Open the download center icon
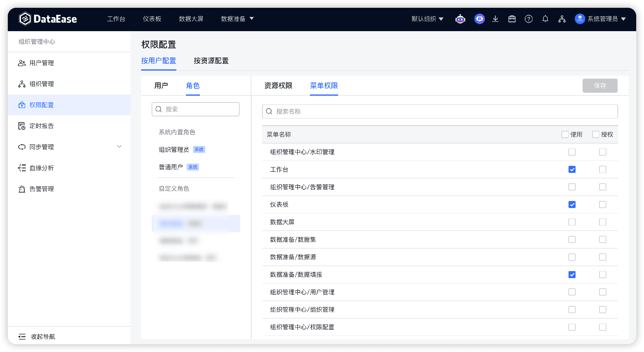 click(x=495, y=19)
